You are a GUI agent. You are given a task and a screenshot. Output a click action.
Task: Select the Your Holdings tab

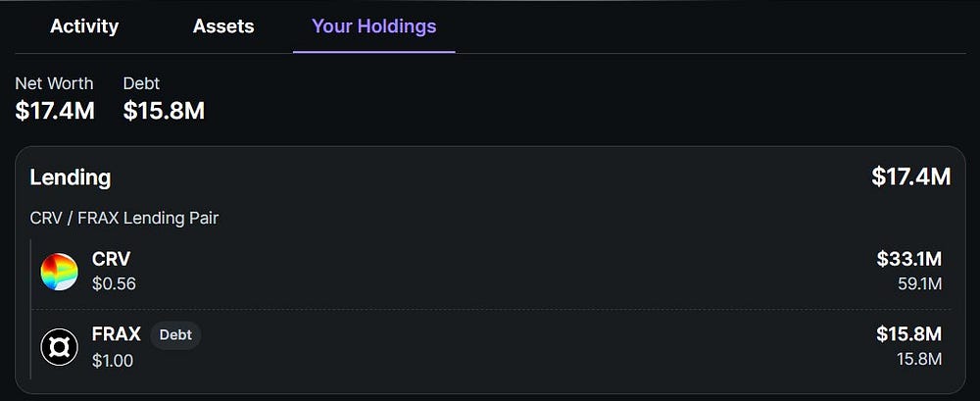[x=373, y=26]
